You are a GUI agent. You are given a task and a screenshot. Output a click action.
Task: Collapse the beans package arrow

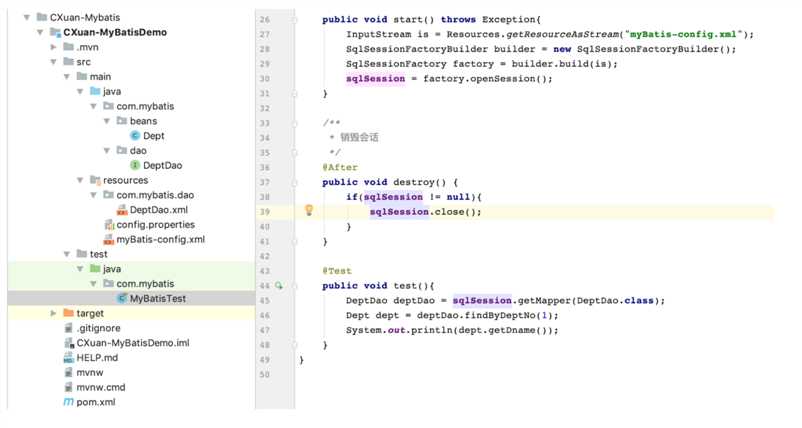(x=106, y=121)
